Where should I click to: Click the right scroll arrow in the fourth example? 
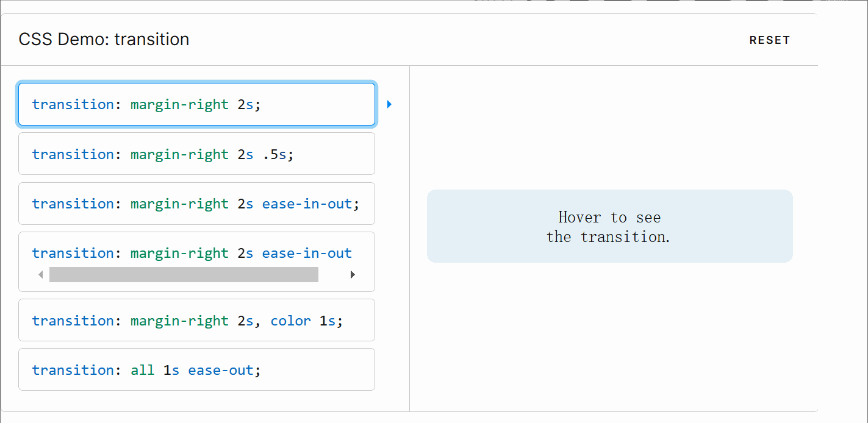click(353, 274)
